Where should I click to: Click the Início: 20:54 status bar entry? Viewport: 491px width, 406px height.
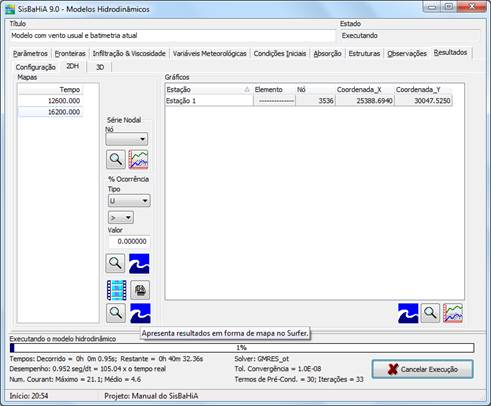coord(29,396)
